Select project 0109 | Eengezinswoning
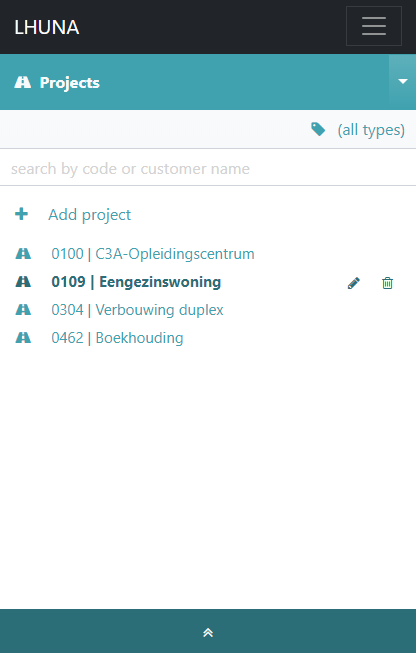Viewport: 416px width, 653px height. [x=136, y=282]
